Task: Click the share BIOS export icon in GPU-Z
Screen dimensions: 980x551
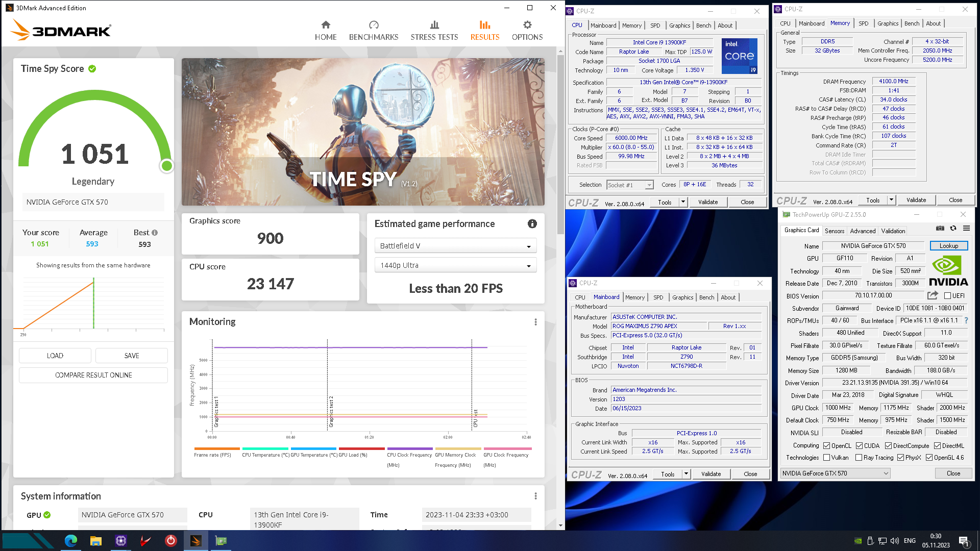Action: (x=933, y=295)
